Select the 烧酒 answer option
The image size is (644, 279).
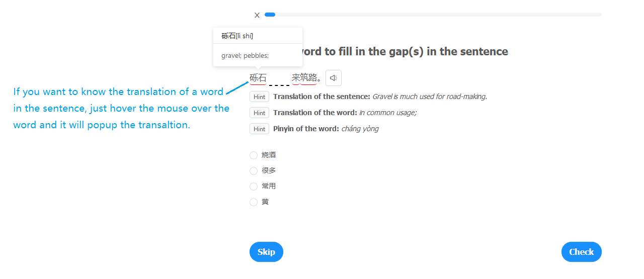tap(254, 155)
